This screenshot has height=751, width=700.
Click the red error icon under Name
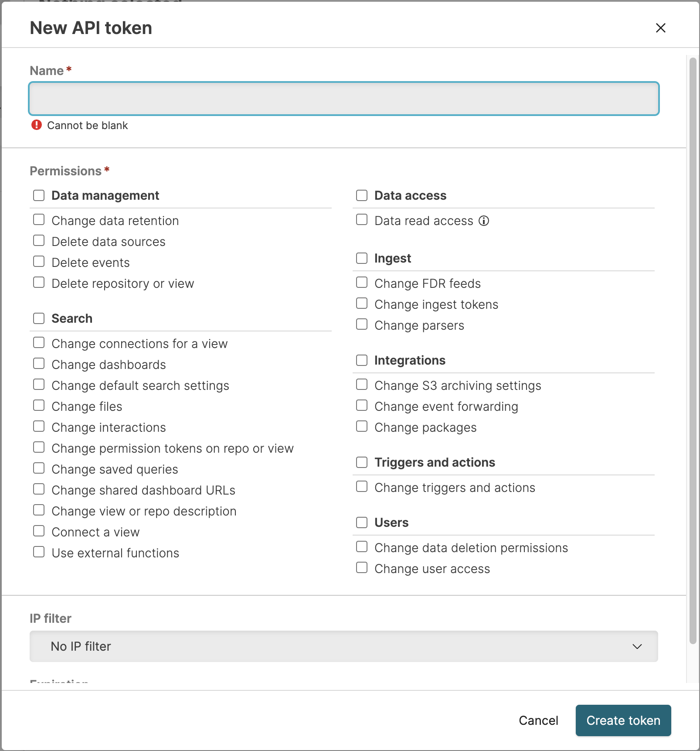[37, 125]
